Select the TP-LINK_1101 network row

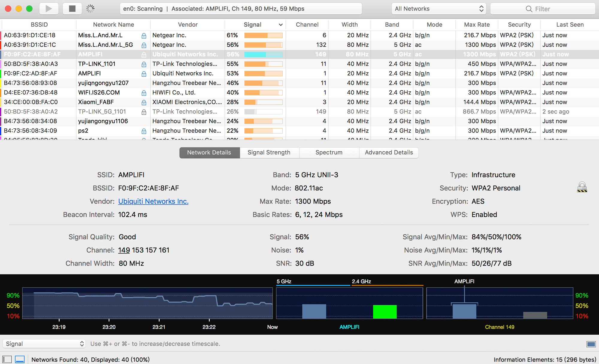[x=96, y=64]
